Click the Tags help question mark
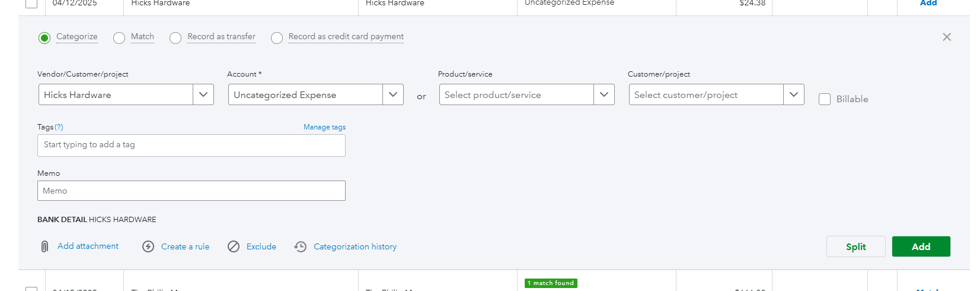The height and width of the screenshot is (291, 980). pos(59,127)
